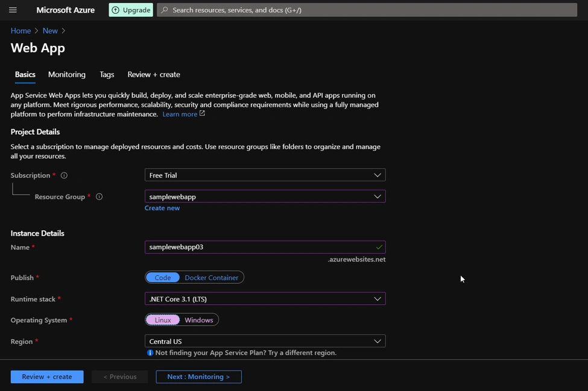588x391 pixels.
Task: Click the 'Project Details' heading
Action: click(35, 132)
